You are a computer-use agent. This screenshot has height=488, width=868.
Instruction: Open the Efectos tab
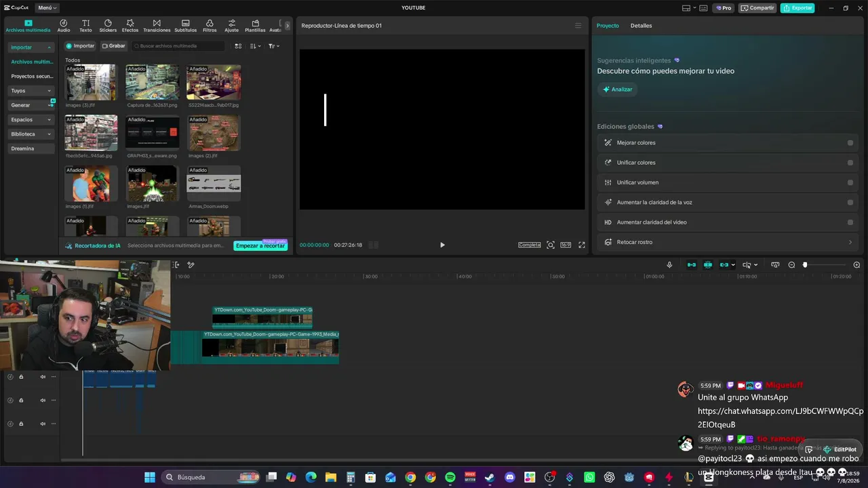click(130, 26)
